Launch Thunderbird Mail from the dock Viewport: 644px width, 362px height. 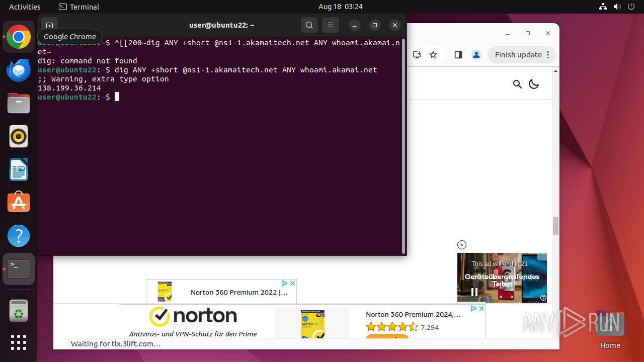(19, 70)
